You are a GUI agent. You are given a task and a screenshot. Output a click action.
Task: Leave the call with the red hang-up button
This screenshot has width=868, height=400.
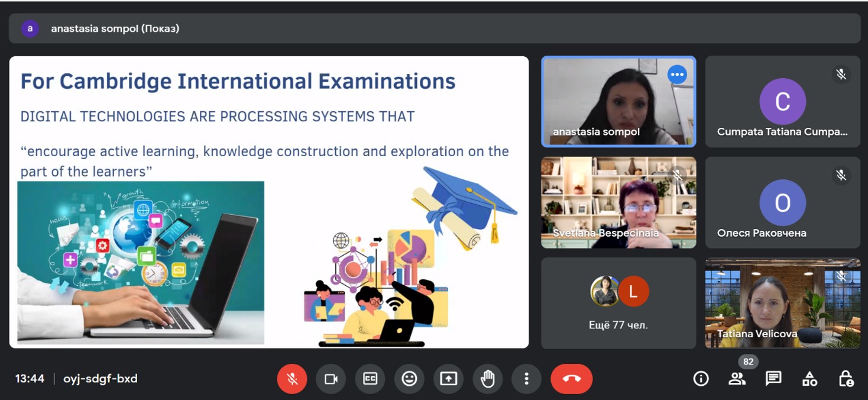pyautogui.click(x=571, y=379)
